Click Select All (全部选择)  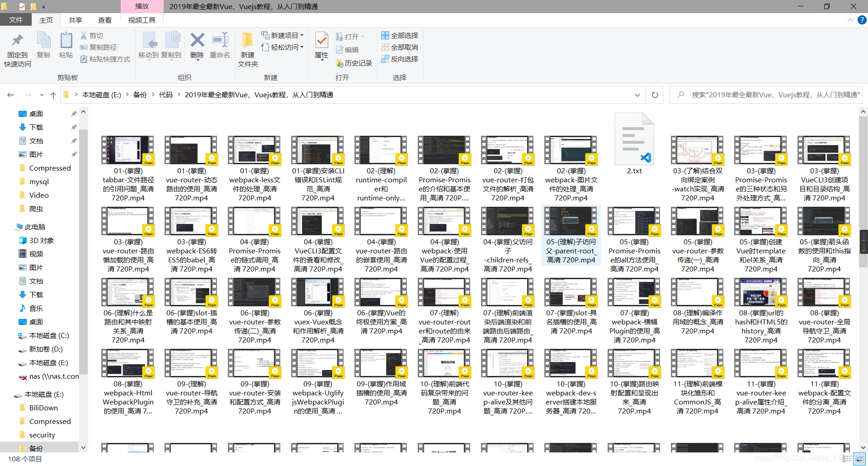[x=400, y=35]
